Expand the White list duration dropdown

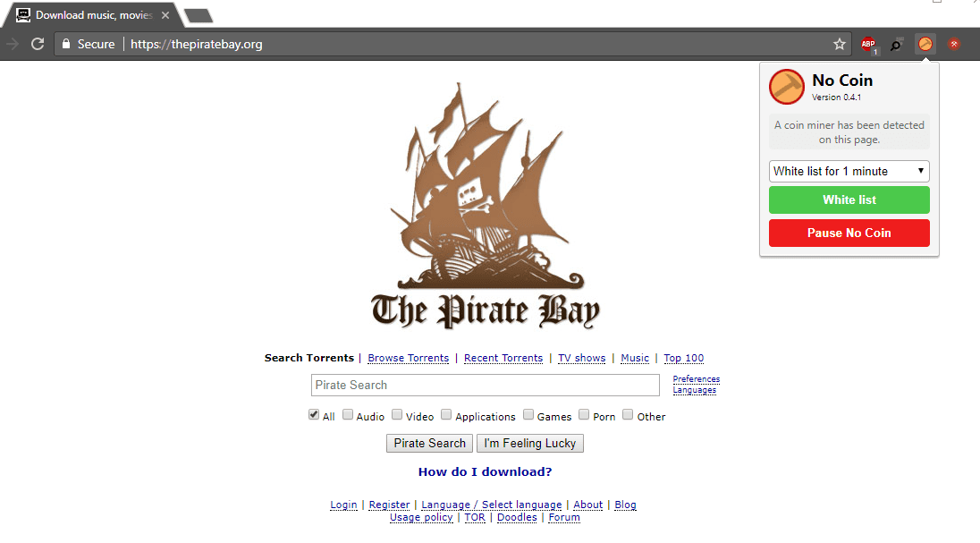[x=849, y=172]
